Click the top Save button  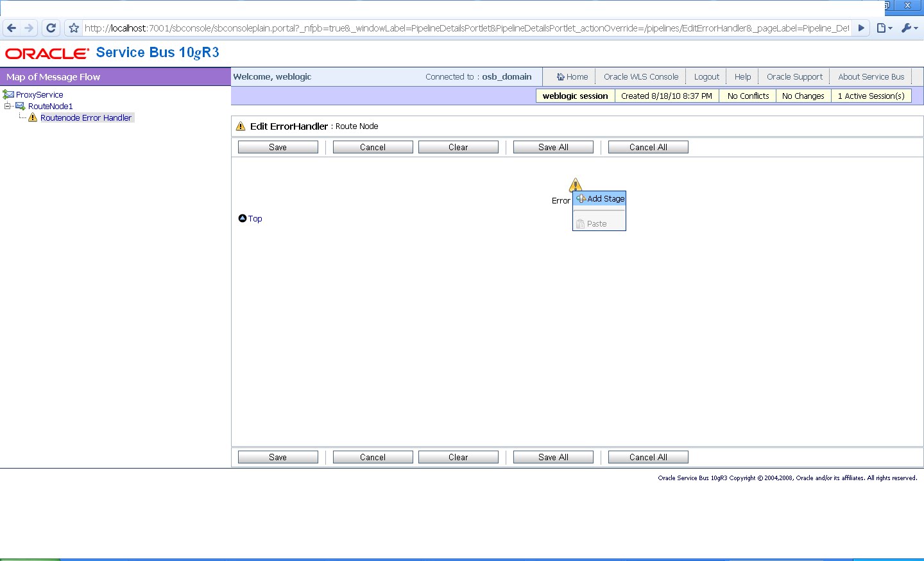pos(278,147)
